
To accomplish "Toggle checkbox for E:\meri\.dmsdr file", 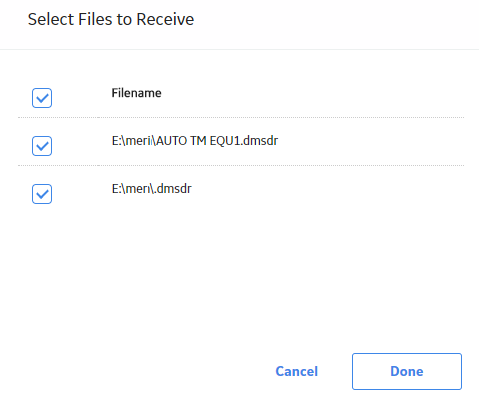I will pyautogui.click(x=42, y=194).
